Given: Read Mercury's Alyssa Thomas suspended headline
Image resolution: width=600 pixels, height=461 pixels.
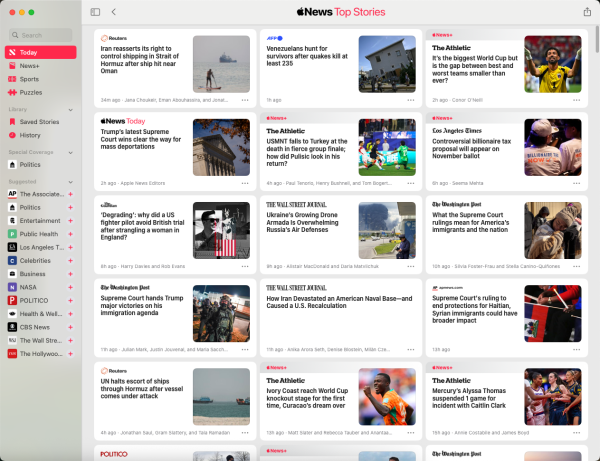Looking at the screenshot, I should tap(469, 398).
